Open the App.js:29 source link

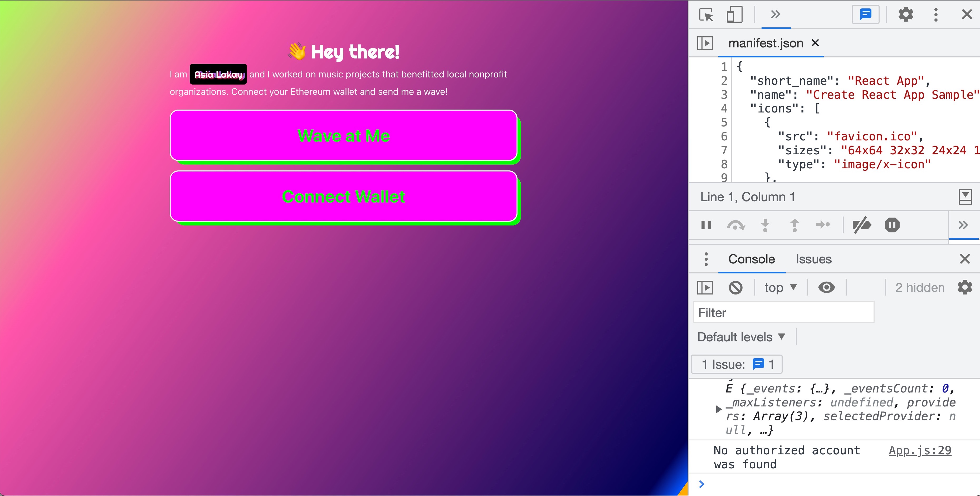click(x=919, y=450)
